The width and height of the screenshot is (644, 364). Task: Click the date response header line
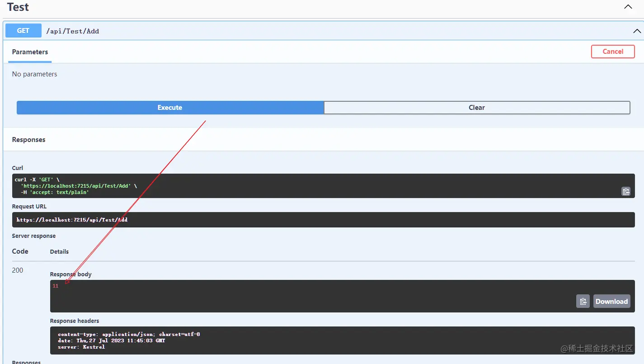[x=111, y=340]
